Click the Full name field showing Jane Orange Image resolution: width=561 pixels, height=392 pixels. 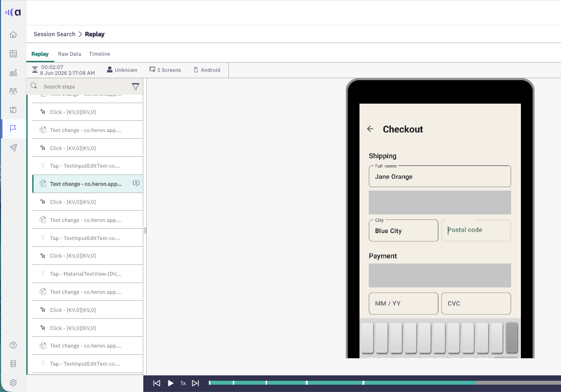click(x=440, y=176)
